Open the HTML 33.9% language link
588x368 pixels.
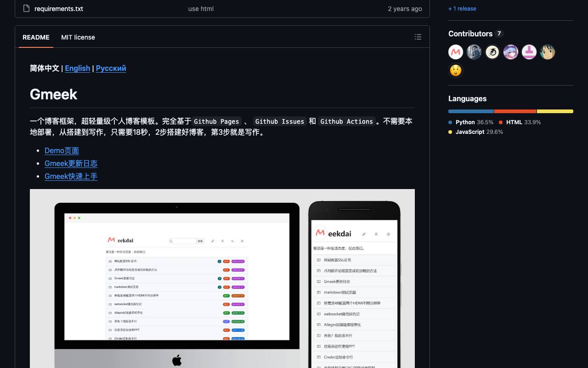[520, 122]
